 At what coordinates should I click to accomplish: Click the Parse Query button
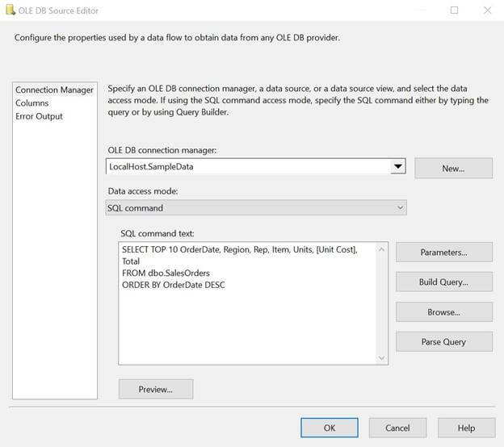click(x=444, y=341)
